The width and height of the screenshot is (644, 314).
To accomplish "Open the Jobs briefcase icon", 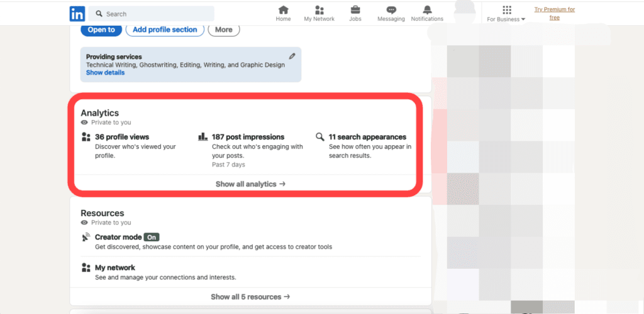I will point(355,10).
